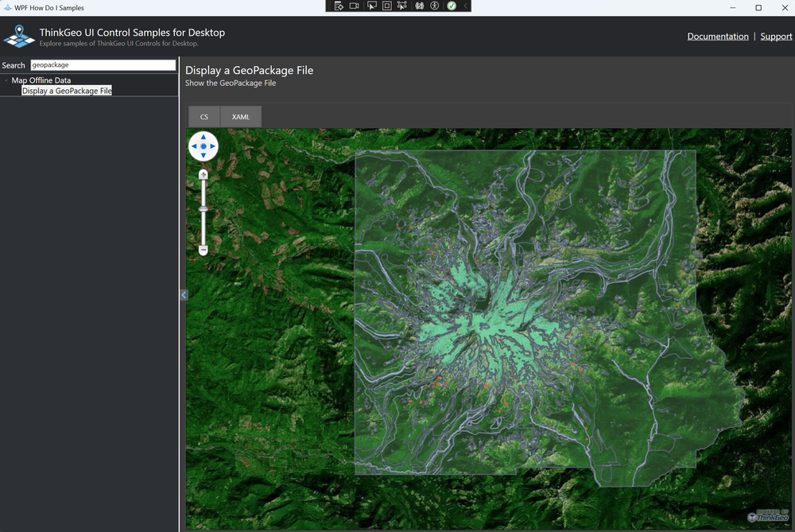Collapse the left sidebar with arrow
795x532 pixels.
click(x=184, y=295)
